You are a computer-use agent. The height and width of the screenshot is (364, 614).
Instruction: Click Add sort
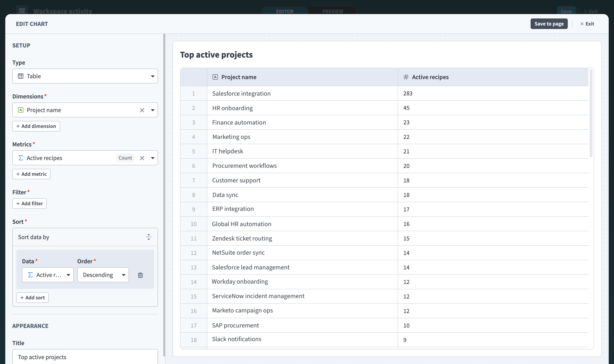(32, 297)
